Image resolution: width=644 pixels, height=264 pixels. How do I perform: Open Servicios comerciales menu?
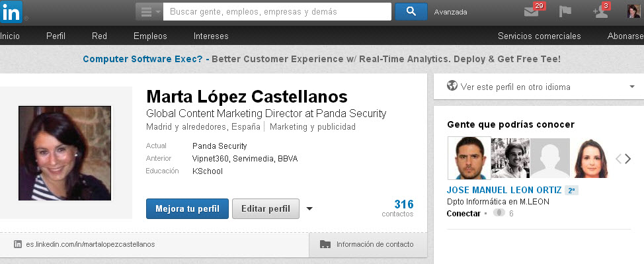tap(540, 36)
